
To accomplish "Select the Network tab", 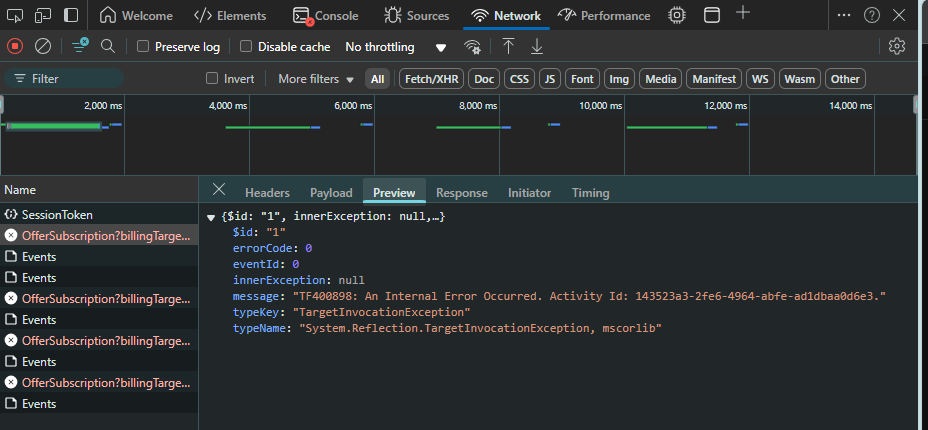I will 506,16.
